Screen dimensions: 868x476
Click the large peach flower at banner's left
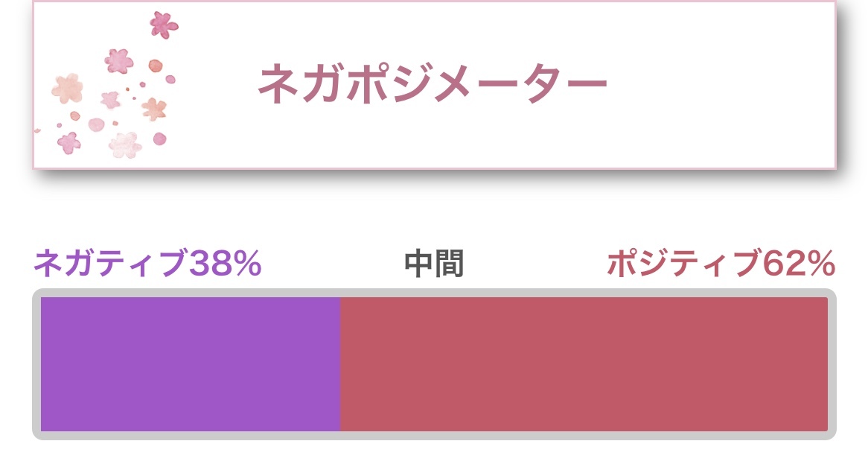click(x=67, y=89)
